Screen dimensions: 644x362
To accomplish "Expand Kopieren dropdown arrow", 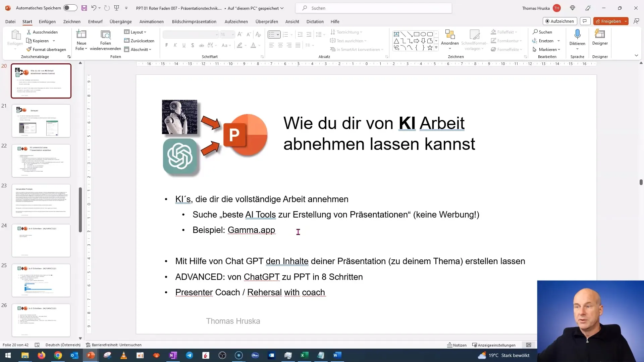I will coord(54,41).
